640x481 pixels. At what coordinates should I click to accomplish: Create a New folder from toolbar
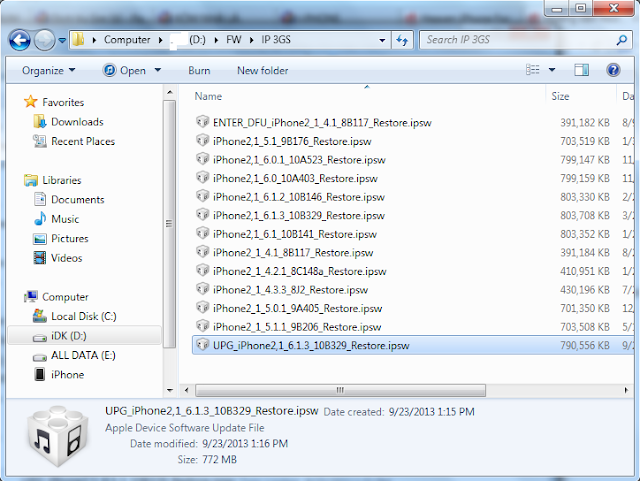point(262,71)
